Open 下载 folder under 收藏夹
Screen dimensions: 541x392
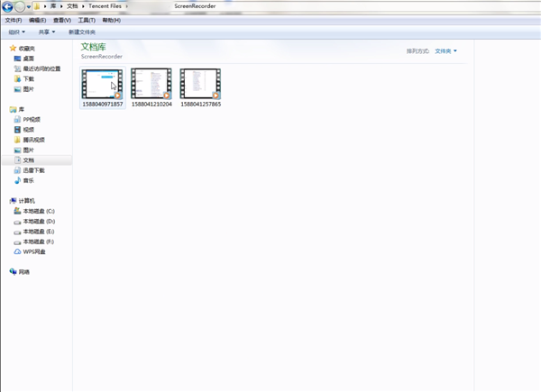(23, 79)
